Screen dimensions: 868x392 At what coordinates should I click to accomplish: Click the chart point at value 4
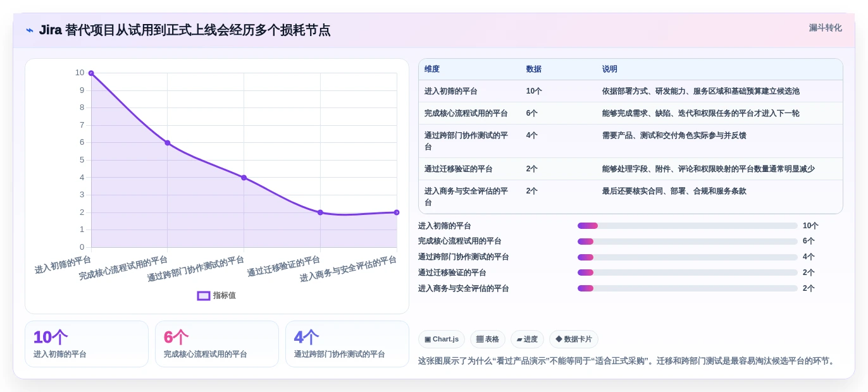[244, 178]
